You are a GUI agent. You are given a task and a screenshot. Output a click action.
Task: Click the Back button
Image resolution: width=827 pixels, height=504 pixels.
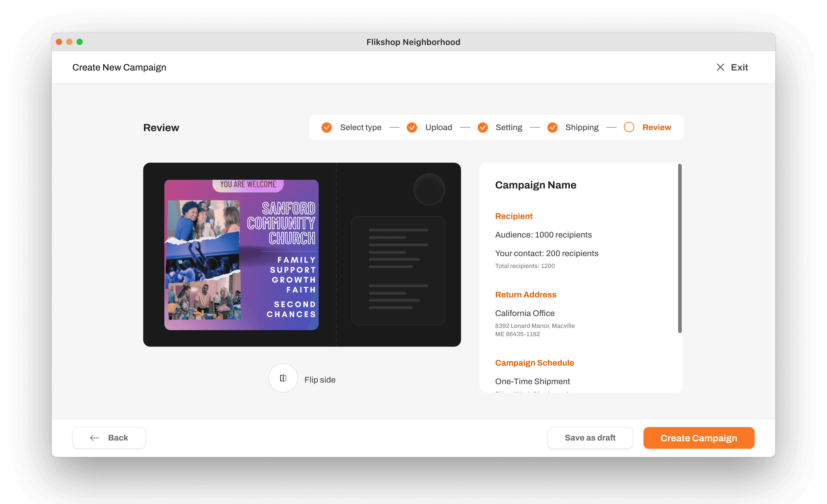tap(109, 438)
